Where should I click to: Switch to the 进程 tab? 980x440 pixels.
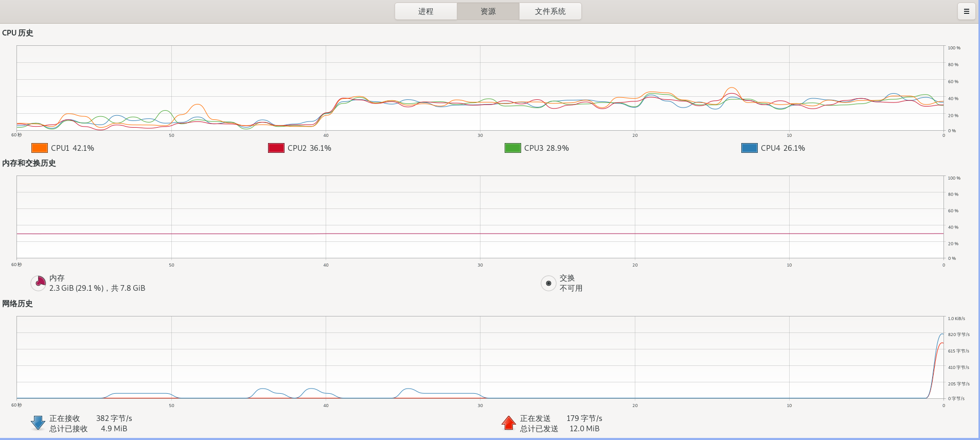[x=426, y=11]
